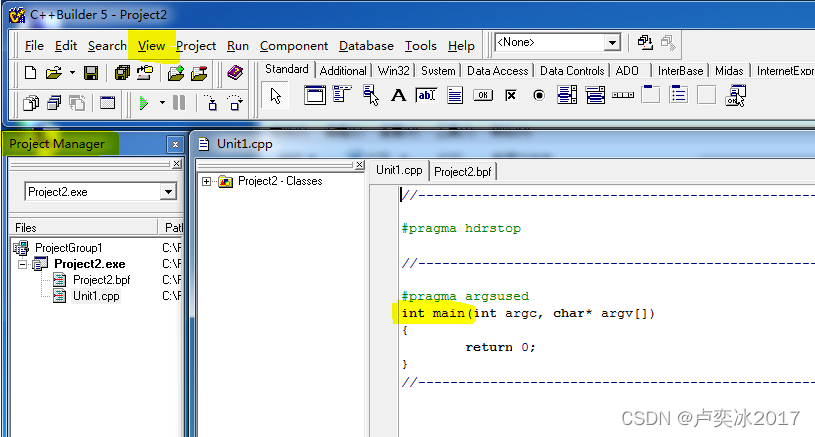This screenshot has width=815, height=437.
Task: Pick the RadioButton component icon
Action: (539, 96)
